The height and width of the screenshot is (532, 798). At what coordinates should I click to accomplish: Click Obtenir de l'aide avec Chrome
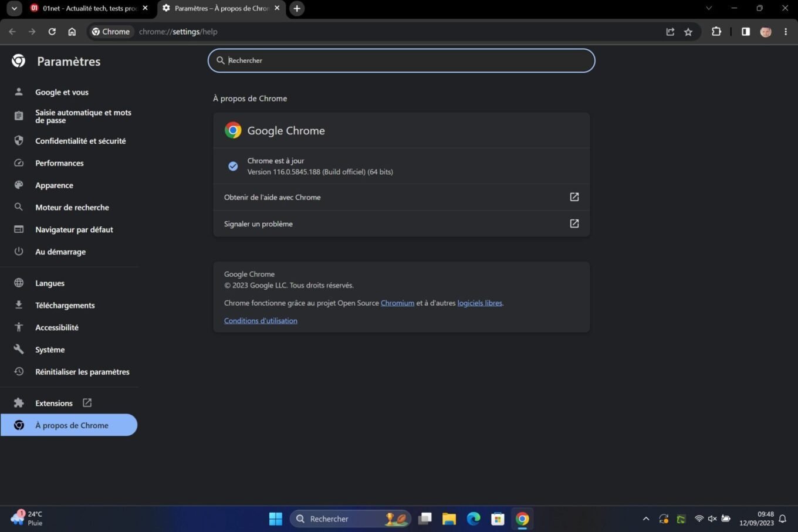401,197
